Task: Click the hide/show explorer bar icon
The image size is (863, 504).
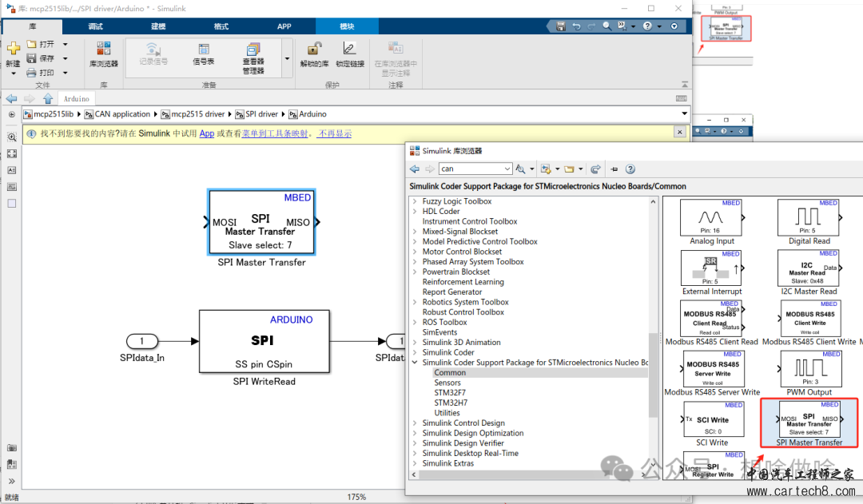Action: coord(11,114)
